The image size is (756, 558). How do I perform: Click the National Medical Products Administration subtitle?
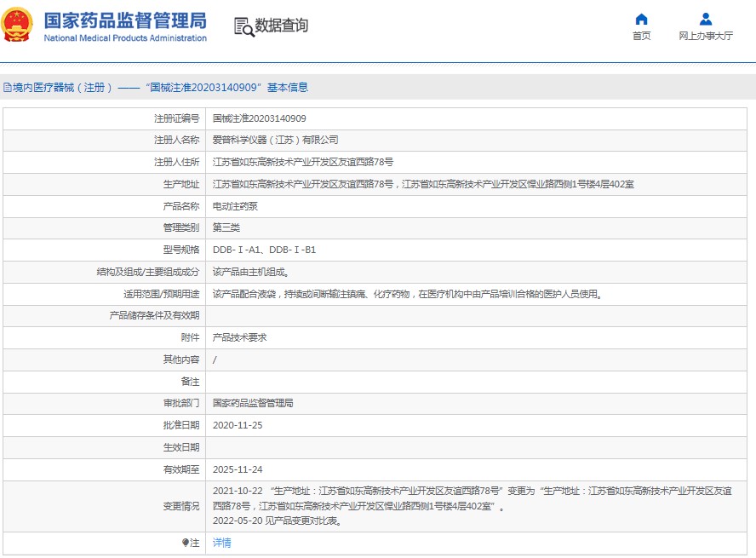[x=124, y=38]
